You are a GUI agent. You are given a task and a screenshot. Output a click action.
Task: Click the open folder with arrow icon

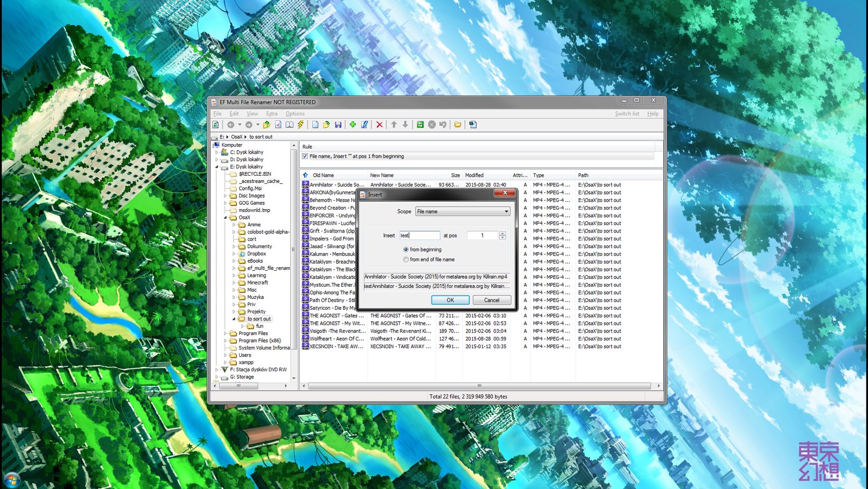coord(327,125)
